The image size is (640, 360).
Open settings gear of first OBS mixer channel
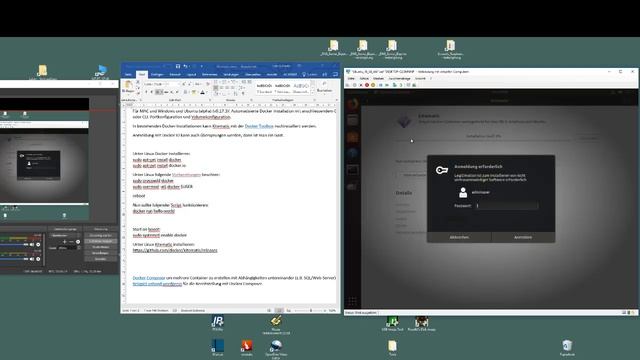38,244
